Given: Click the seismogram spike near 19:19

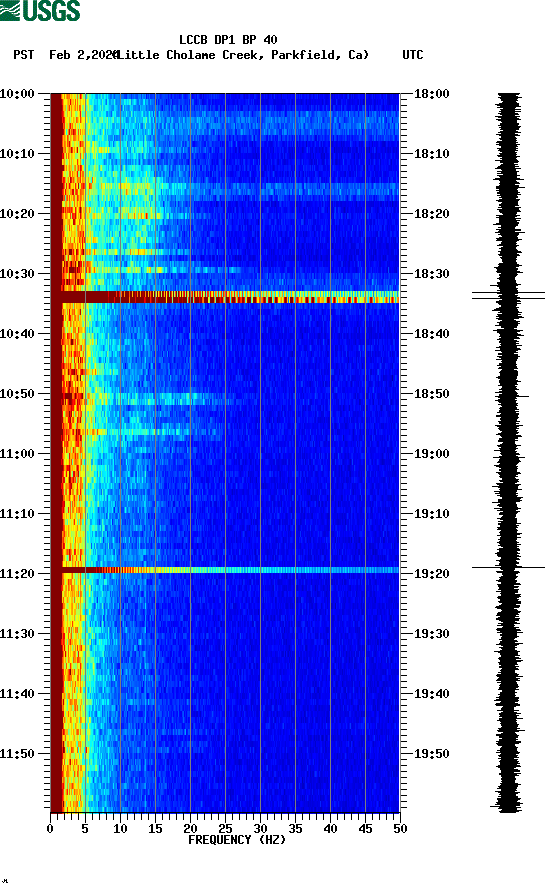Looking at the screenshot, I should [x=508, y=567].
